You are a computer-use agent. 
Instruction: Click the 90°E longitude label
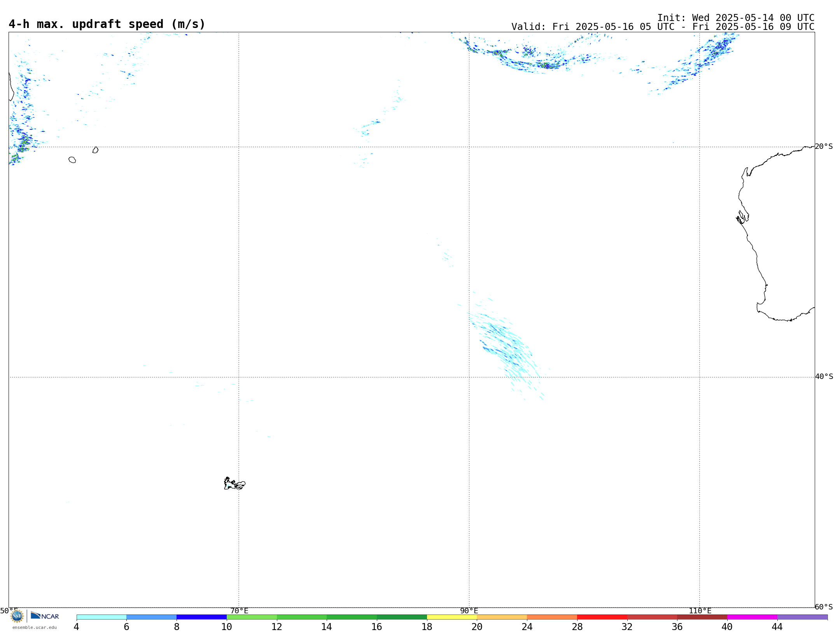click(469, 611)
